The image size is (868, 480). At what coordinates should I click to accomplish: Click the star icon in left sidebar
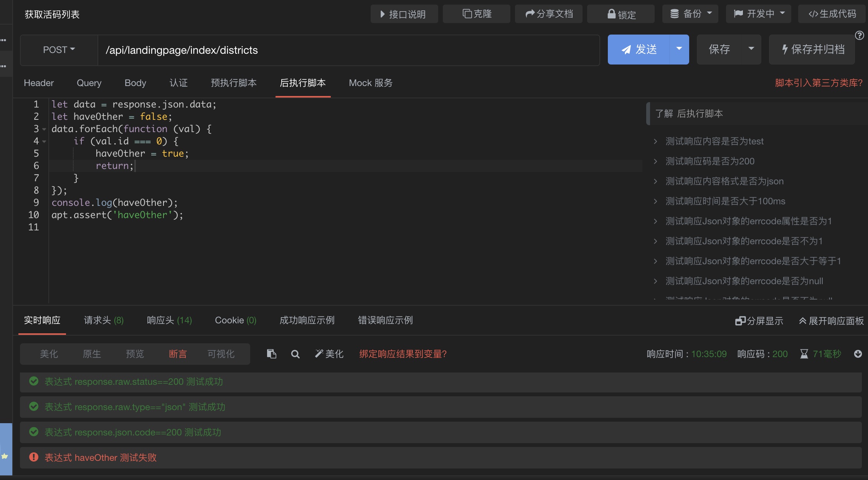point(5,456)
